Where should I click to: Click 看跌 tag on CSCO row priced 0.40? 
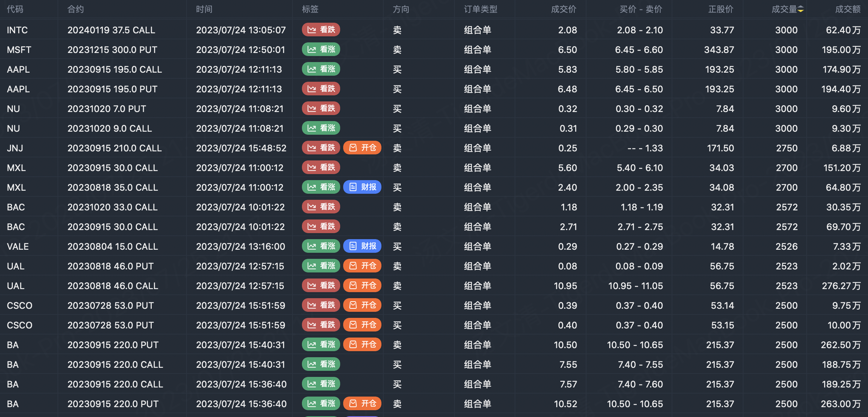(321, 325)
